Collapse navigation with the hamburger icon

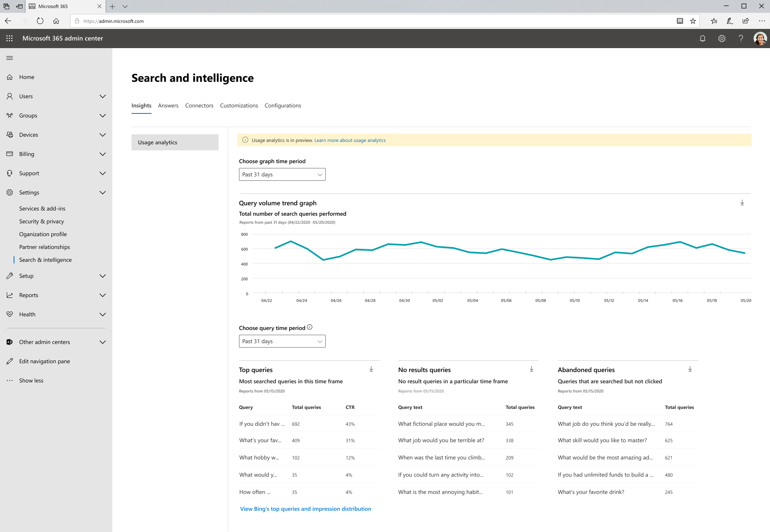[x=10, y=58]
